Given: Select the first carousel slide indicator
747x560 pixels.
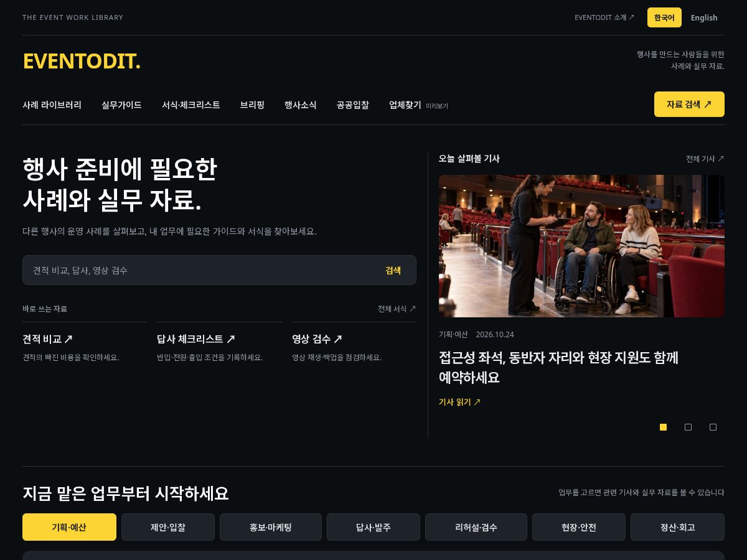Looking at the screenshot, I should pos(663,427).
